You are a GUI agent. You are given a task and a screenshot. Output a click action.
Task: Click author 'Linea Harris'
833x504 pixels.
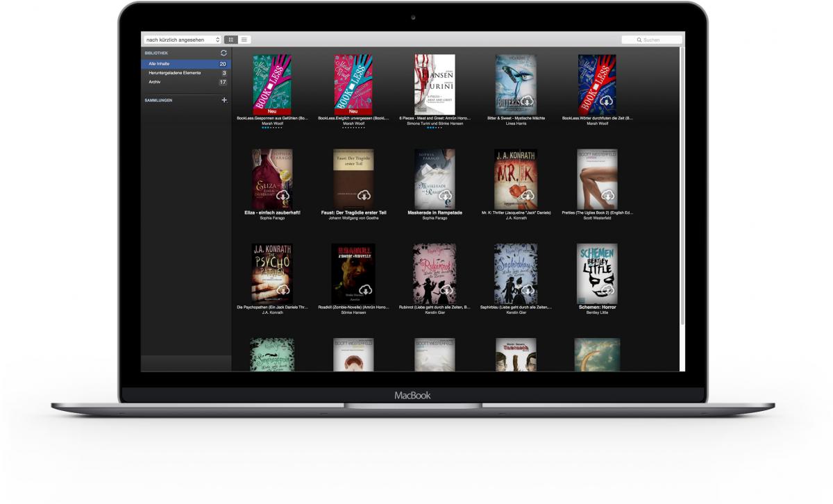tap(516, 124)
